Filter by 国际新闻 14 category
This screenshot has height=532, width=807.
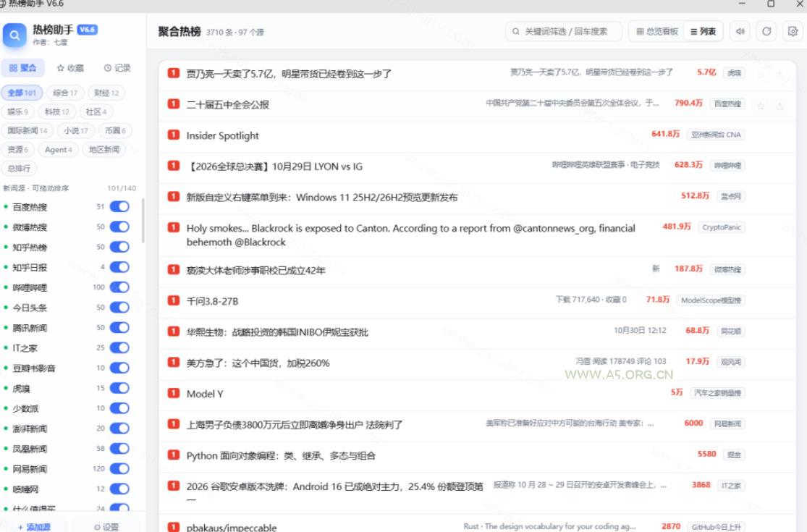coord(28,131)
